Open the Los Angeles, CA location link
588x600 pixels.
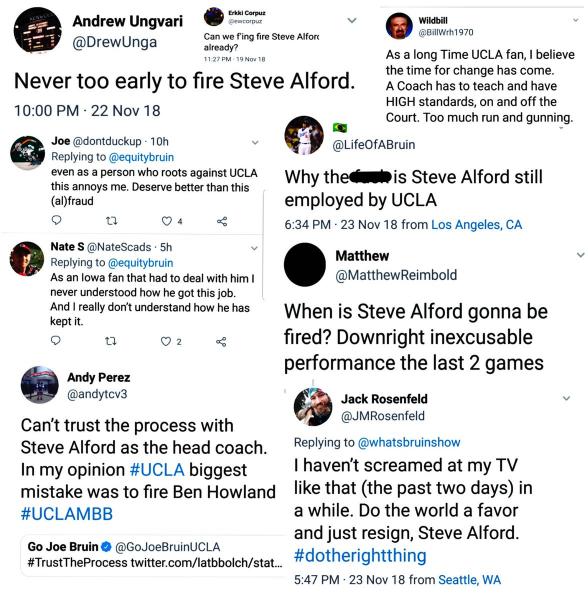coord(476,225)
